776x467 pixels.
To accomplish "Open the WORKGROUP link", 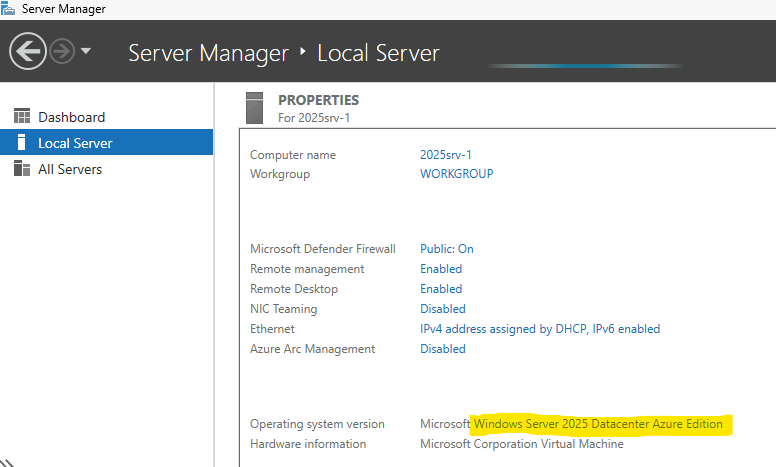I will [456, 174].
